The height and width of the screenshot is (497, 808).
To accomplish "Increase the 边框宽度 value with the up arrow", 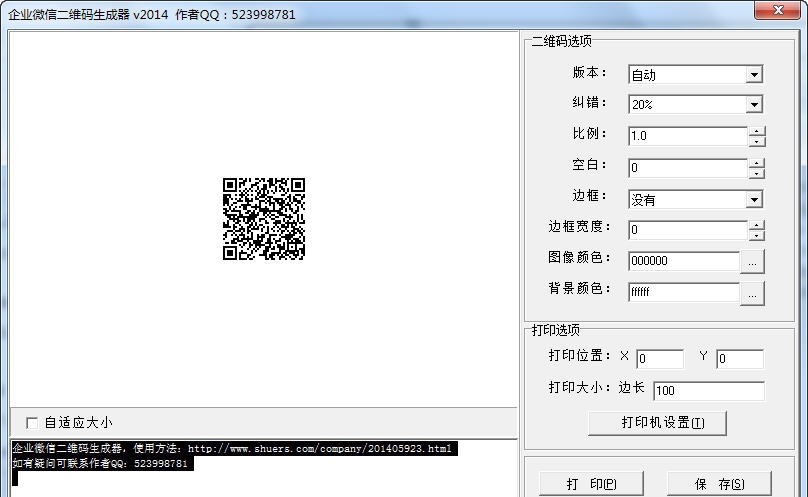I will tap(756, 225).
